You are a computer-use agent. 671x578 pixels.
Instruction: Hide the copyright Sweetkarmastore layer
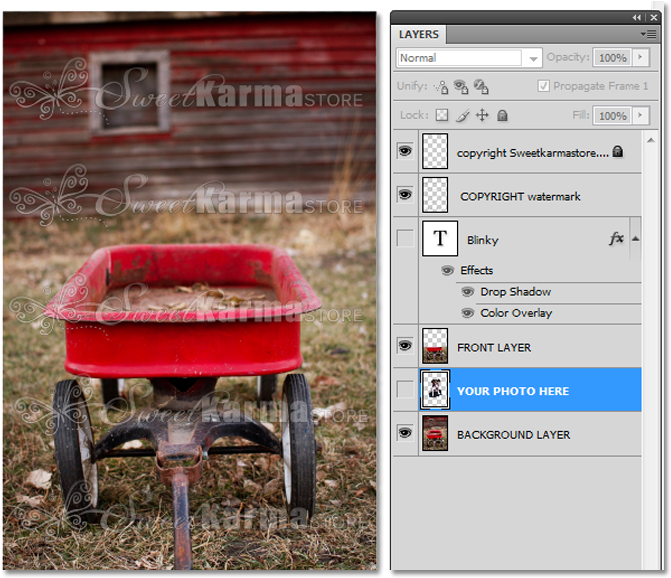coord(405,151)
